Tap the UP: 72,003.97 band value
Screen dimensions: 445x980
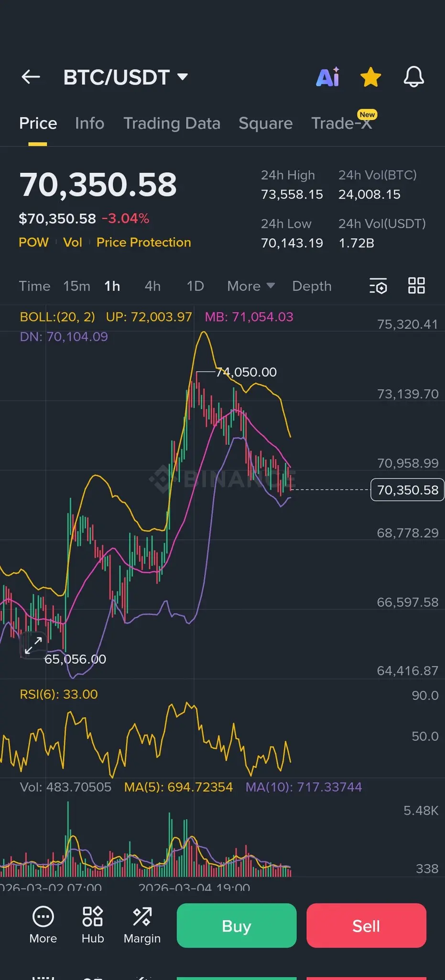(149, 317)
